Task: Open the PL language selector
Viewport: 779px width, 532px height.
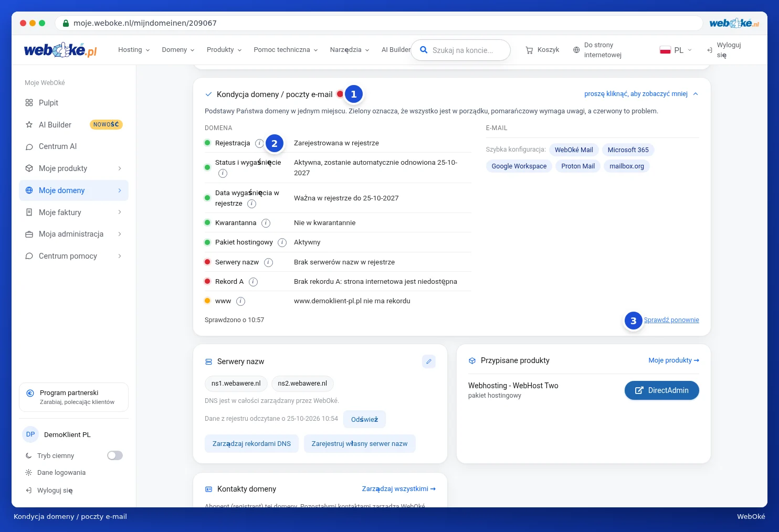Action: pyautogui.click(x=676, y=50)
